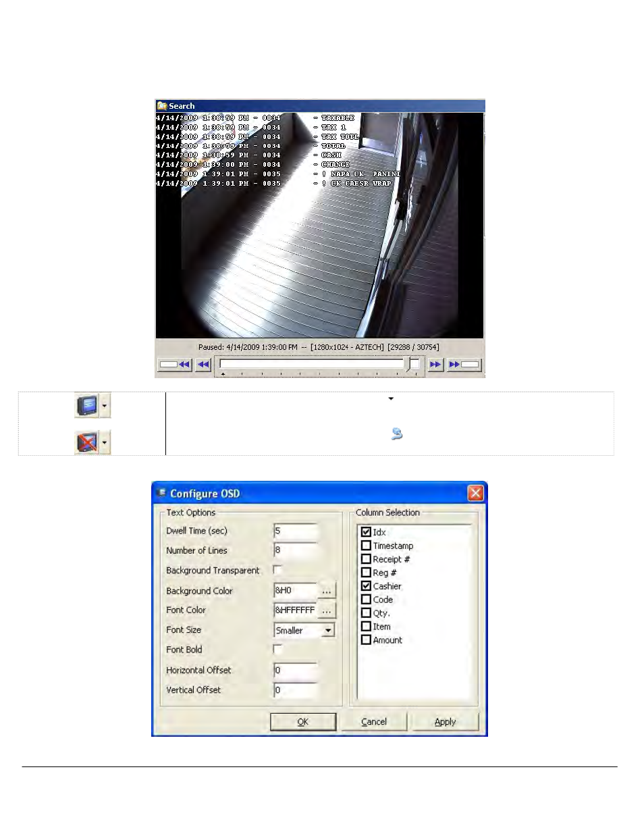Click the Paused status text line
The height and width of the screenshot is (834, 644).
click(319, 347)
